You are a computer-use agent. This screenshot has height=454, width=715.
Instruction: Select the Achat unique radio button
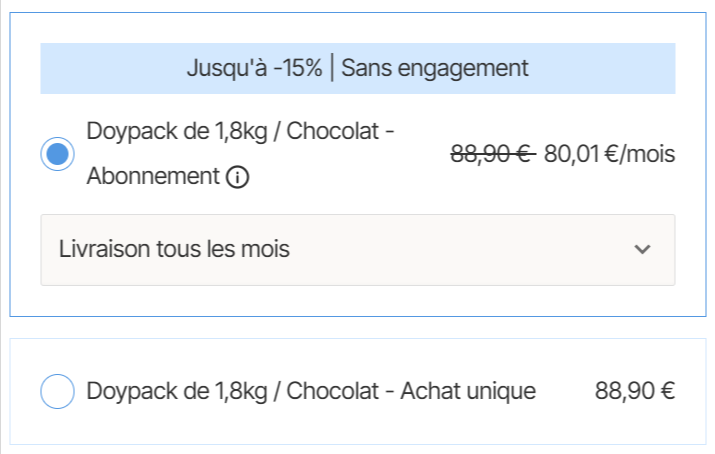[58, 391]
